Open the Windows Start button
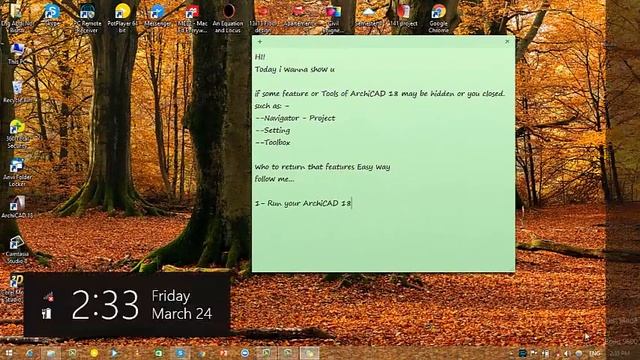Viewport: 640px width, 360px height. (x=9, y=353)
